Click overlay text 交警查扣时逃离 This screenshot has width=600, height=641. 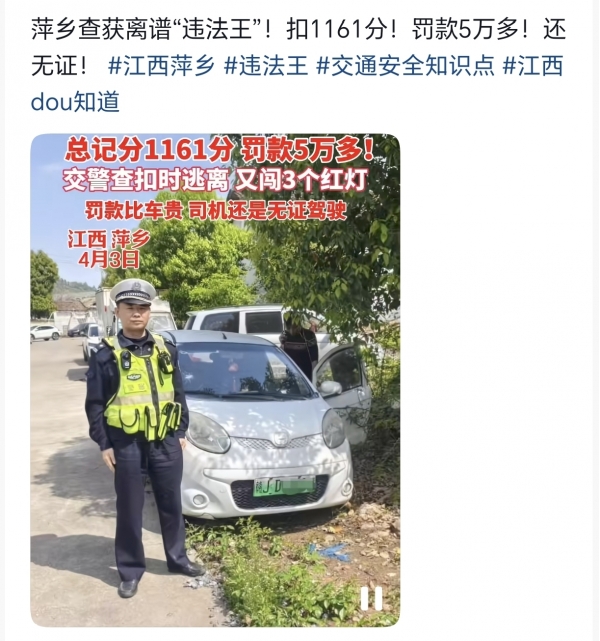tap(145, 180)
